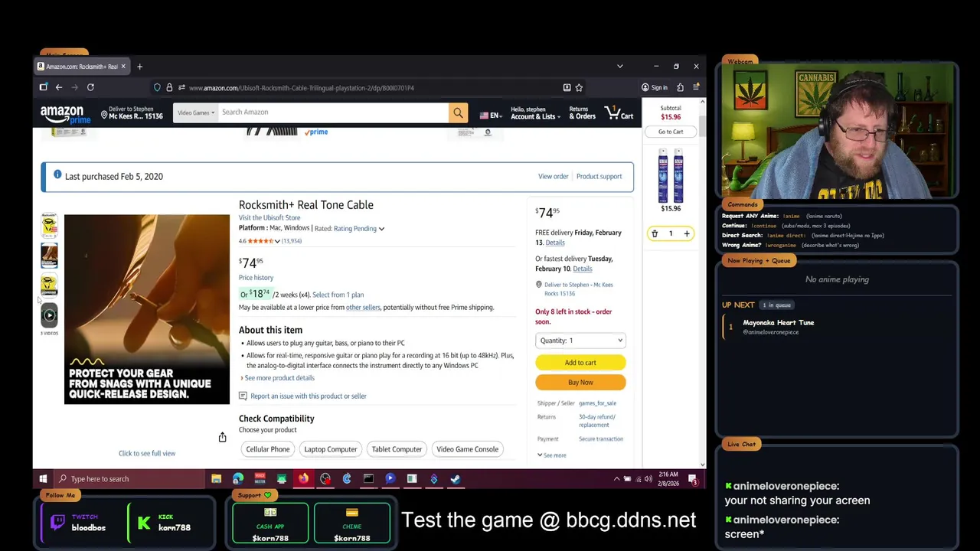Increase cart item quantity with plus
The image size is (980, 551).
687,233
